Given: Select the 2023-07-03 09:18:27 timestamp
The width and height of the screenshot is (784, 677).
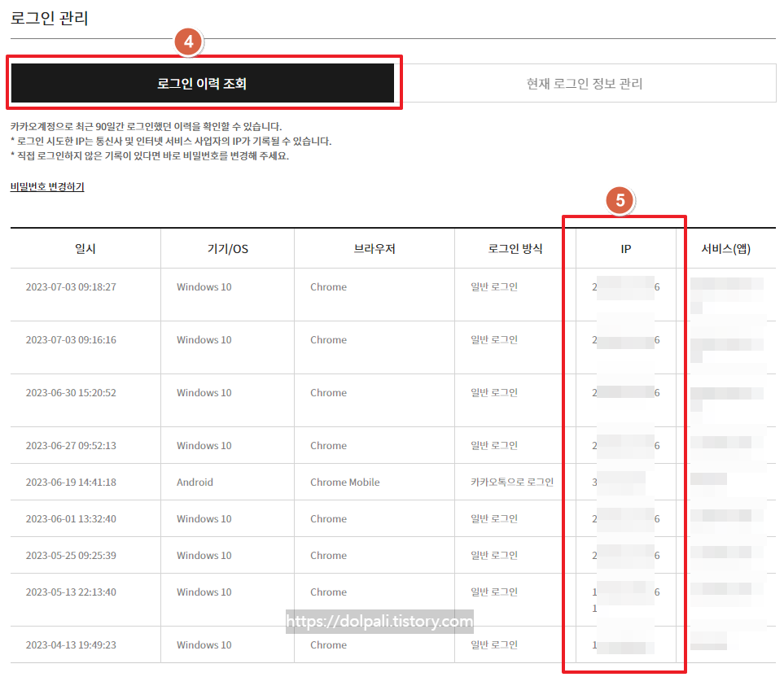Looking at the screenshot, I should tap(71, 287).
